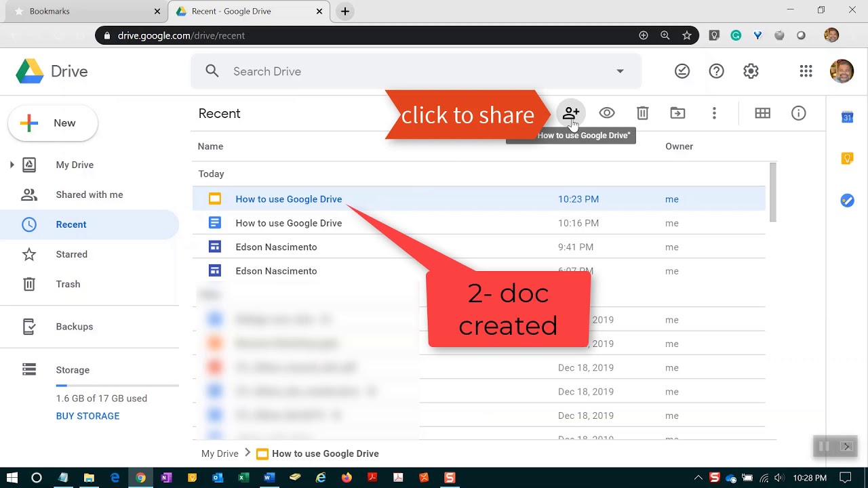The image size is (868, 488).
Task: Click the Move to folder icon
Action: pyautogui.click(x=677, y=113)
